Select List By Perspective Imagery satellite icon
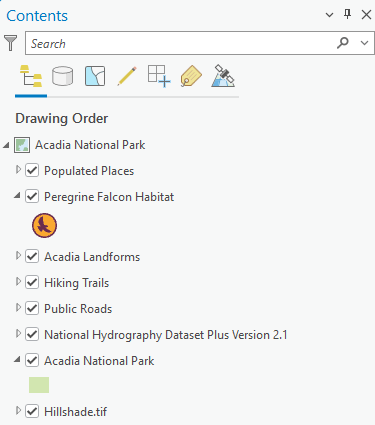The height and width of the screenshot is (425, 375). [x=223, y=76]
